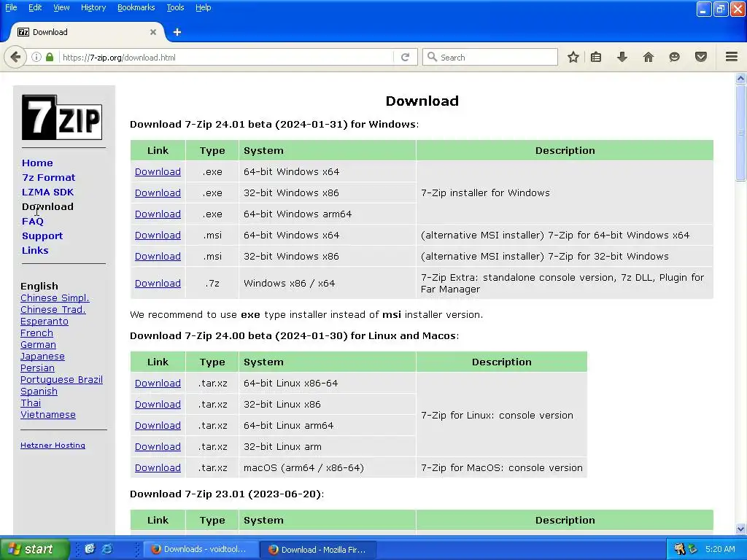Switch language to Portuguese Brazil
The width and height of the screenshot is (747, 560).
61,379
